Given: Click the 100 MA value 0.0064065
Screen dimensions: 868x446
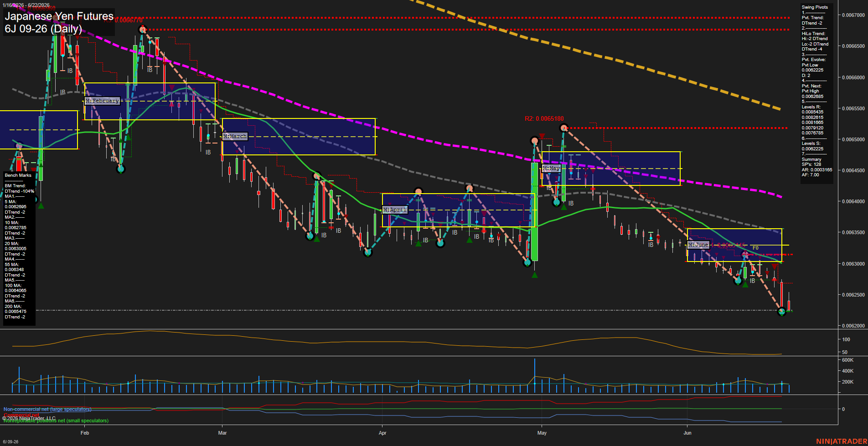Looking at the screenshot, I should click(15, 291).
